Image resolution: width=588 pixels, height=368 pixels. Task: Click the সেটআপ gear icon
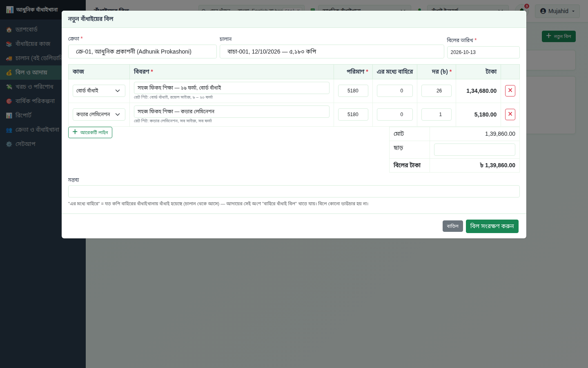click(9, 144)
